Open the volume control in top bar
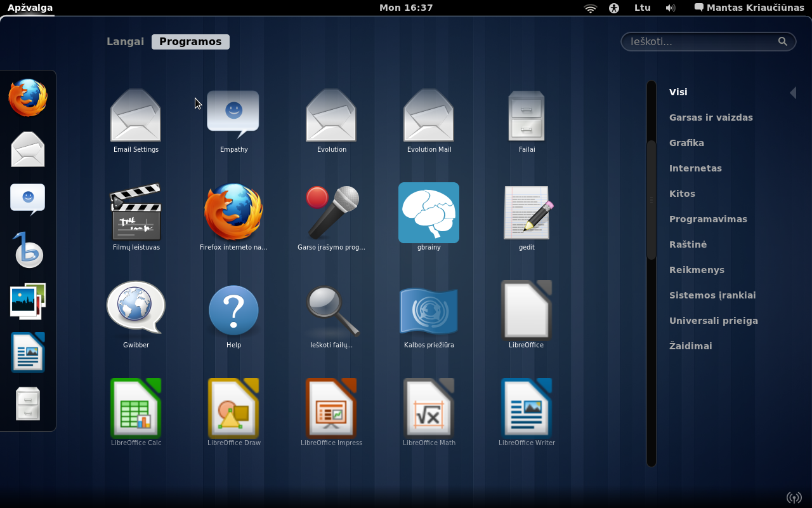This screenshot has height=508, width=812. click(671, 8)
